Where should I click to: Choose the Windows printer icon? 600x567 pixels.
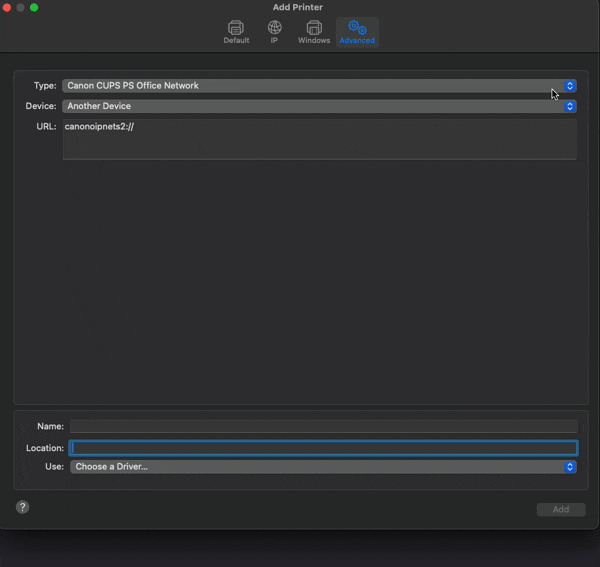coord(314,27)
